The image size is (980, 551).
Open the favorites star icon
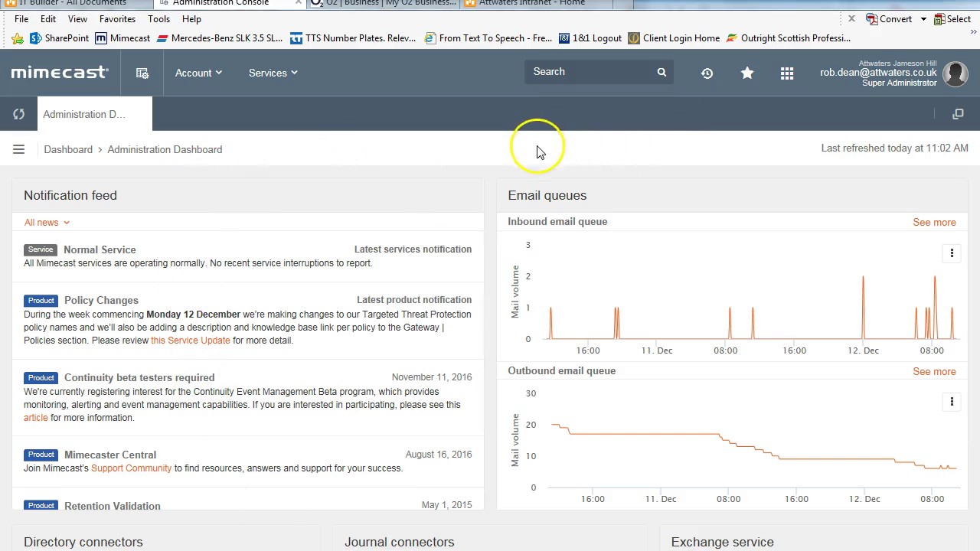click(x=747, y=73)
